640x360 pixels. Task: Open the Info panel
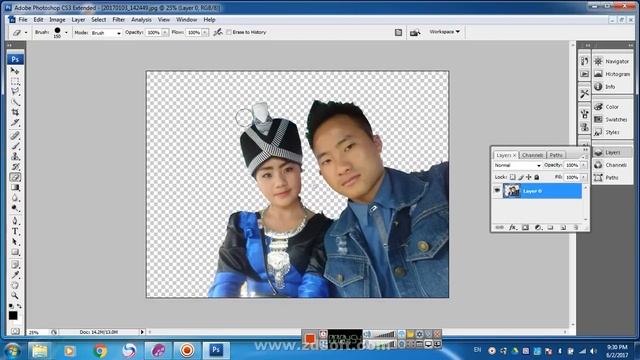612,87
